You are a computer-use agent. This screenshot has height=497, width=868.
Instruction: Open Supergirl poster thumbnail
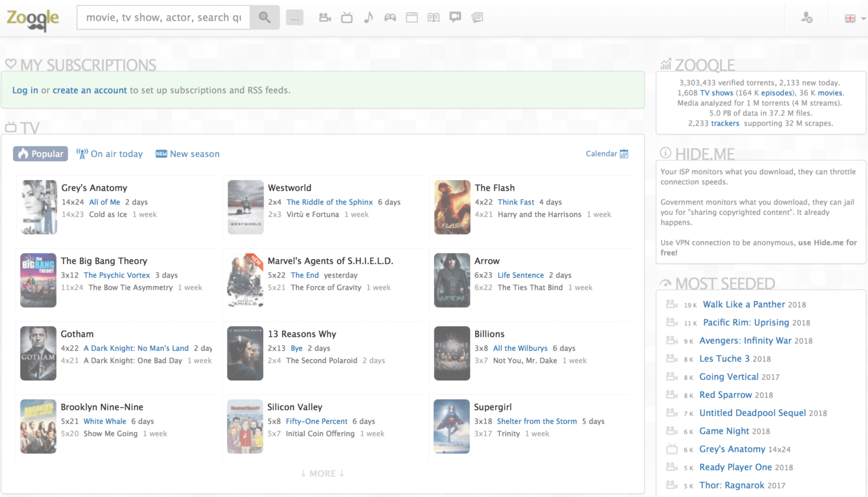(x=452, y=426)
